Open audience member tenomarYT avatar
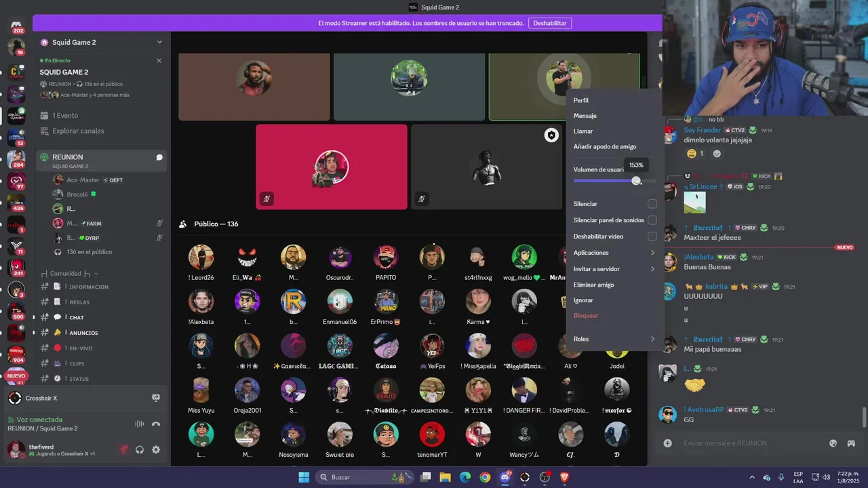The image size is (868, 488). (432, 434)
